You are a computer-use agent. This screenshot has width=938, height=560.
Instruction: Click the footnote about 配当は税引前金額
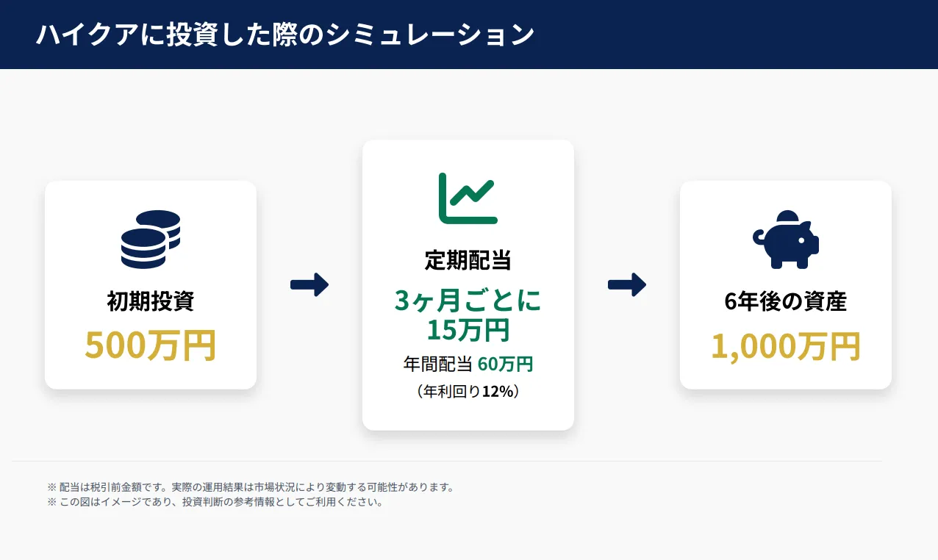251,487
